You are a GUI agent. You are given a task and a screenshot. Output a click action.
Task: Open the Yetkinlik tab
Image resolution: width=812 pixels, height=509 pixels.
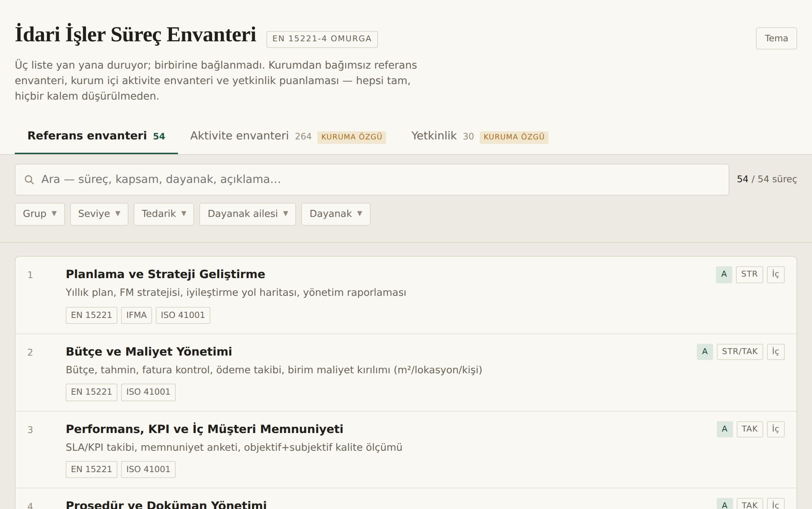pos(480,136)
